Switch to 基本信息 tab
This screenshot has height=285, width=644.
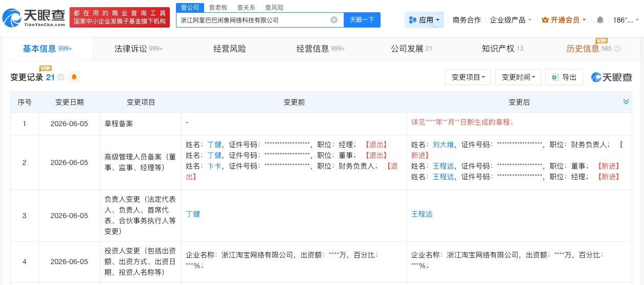point(48,49)
